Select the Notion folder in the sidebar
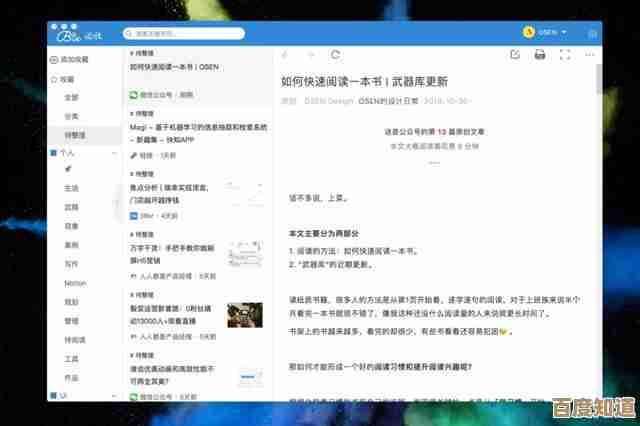Image resolution: width=640 pixels, height=426 pixels. coord(75,283)
